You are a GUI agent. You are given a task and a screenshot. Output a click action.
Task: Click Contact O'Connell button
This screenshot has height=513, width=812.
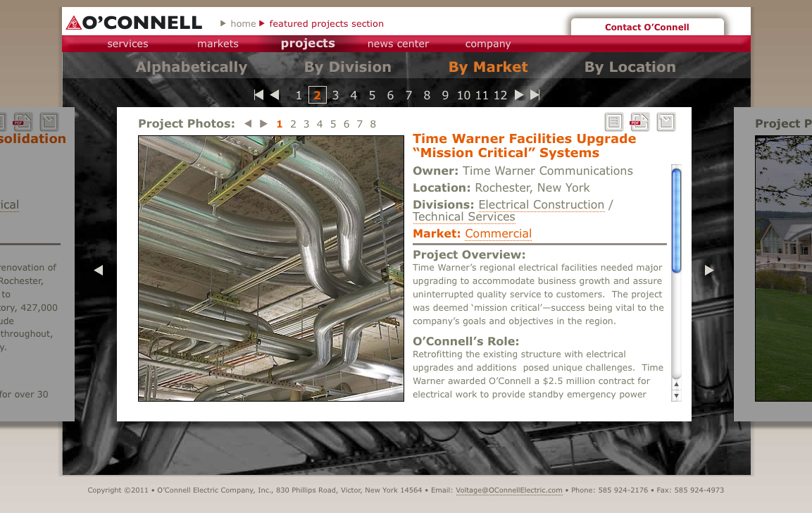[x=647, y=27]
